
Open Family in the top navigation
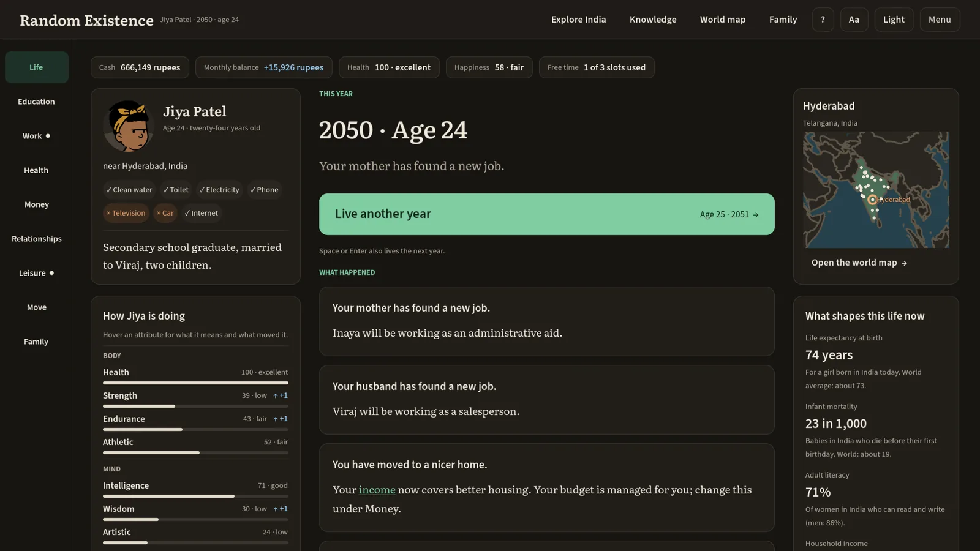pyautogui.click(x=783, y=20)
